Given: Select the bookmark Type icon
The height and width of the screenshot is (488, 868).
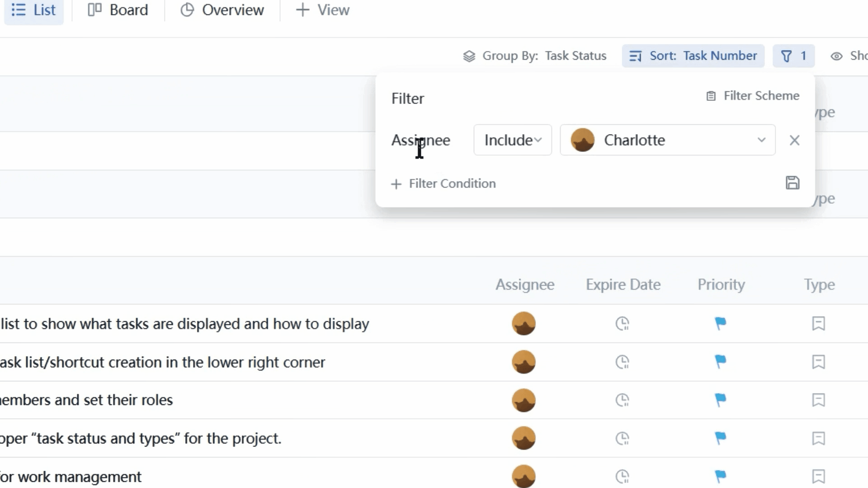Looking at the screenshot, I should click(x=819, y=324).
